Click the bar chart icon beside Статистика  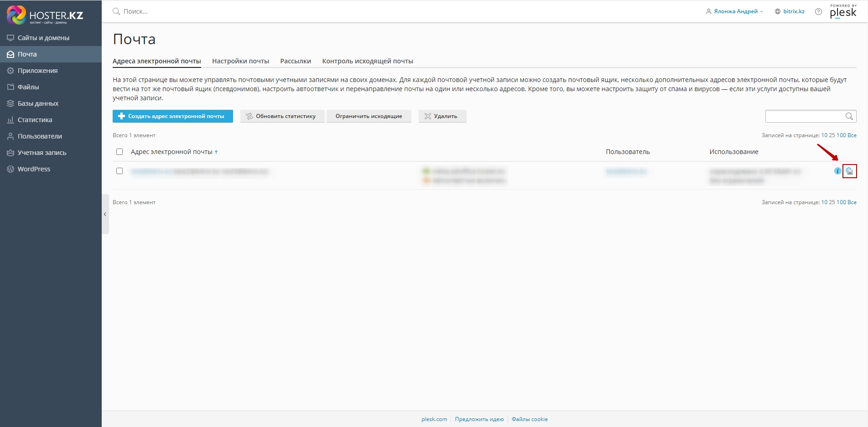10,120
